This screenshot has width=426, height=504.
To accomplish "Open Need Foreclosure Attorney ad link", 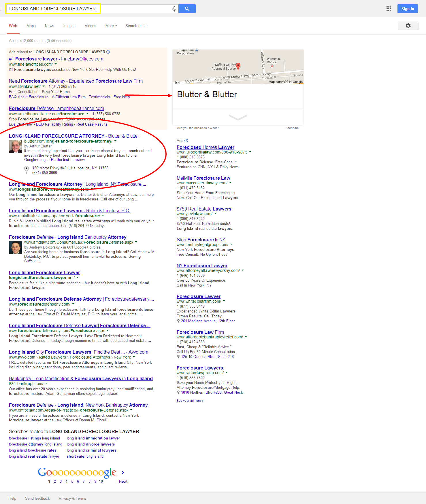I will pyautogui.click(x=76, y=81).
